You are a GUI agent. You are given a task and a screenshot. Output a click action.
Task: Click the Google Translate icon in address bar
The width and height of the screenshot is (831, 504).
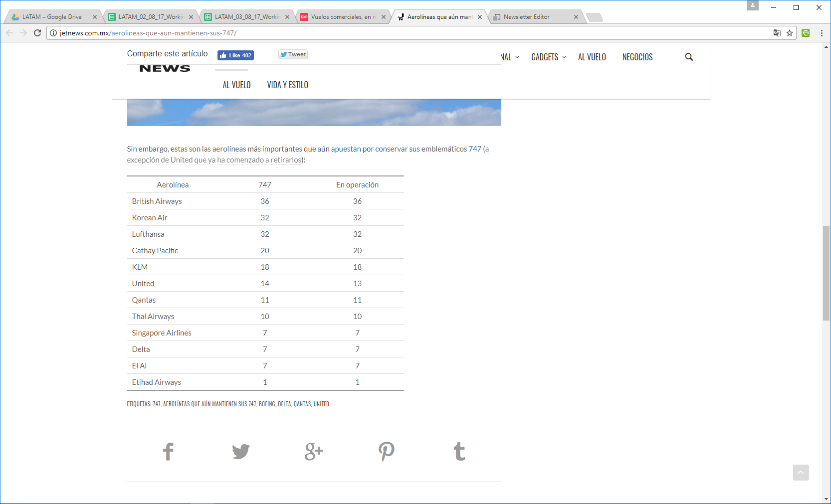777,33
